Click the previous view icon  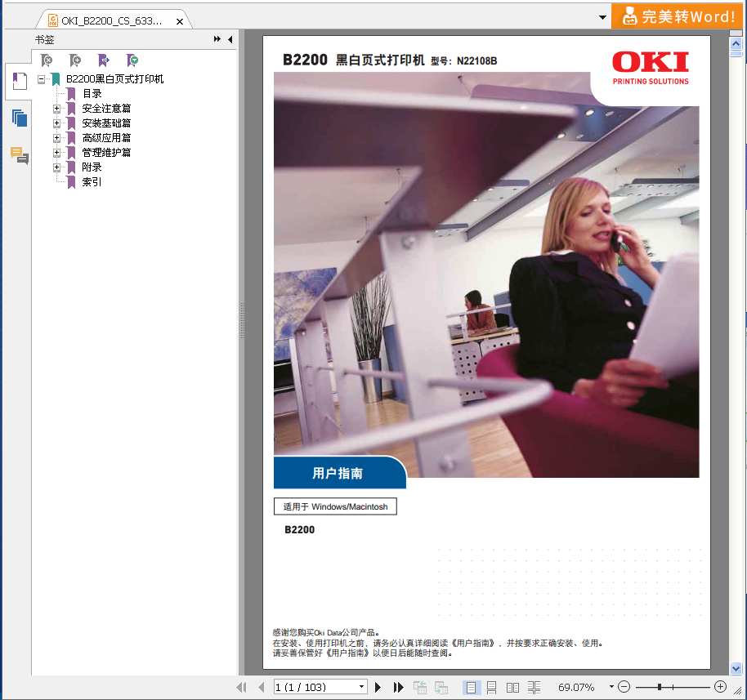click(420, 687)
